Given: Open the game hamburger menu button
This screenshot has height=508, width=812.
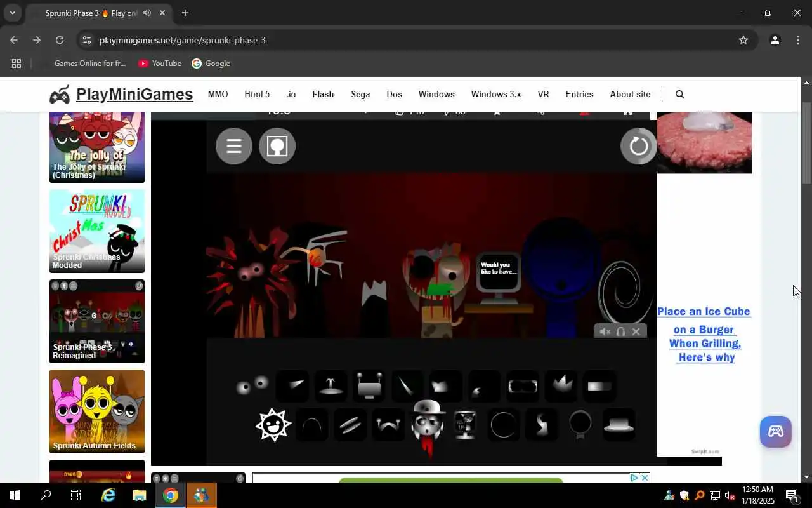Looking at the screenshot, I should [234, 146].
